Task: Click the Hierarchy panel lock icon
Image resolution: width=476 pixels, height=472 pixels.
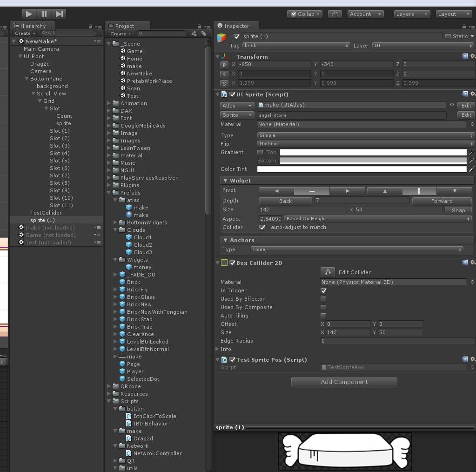Action: click(90, 27)
